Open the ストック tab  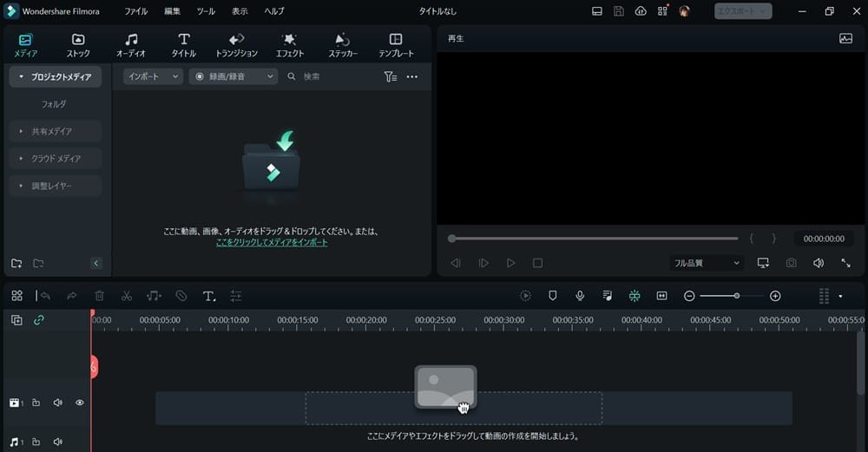tap(78, 45)
